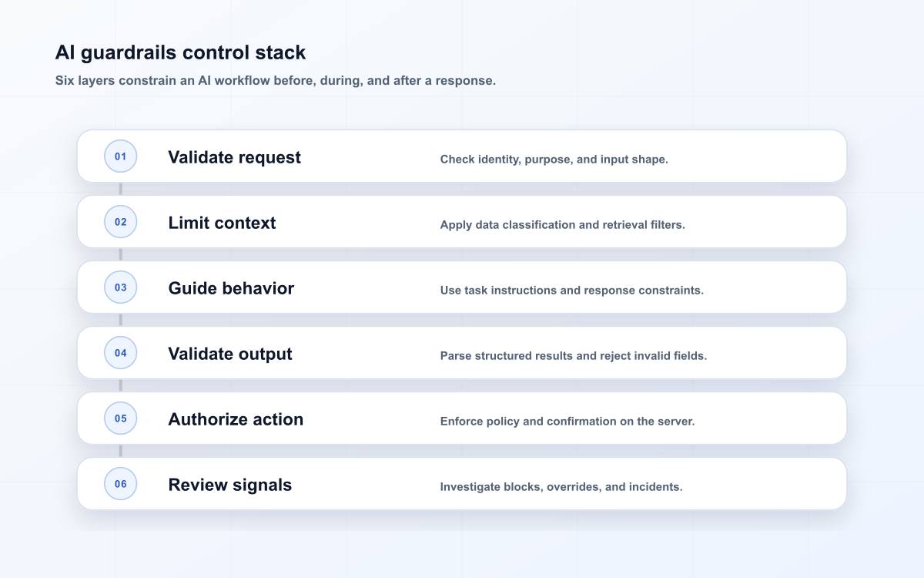Select the 04 circular step badge
This screenshot has width=924, height=578.
121,353
